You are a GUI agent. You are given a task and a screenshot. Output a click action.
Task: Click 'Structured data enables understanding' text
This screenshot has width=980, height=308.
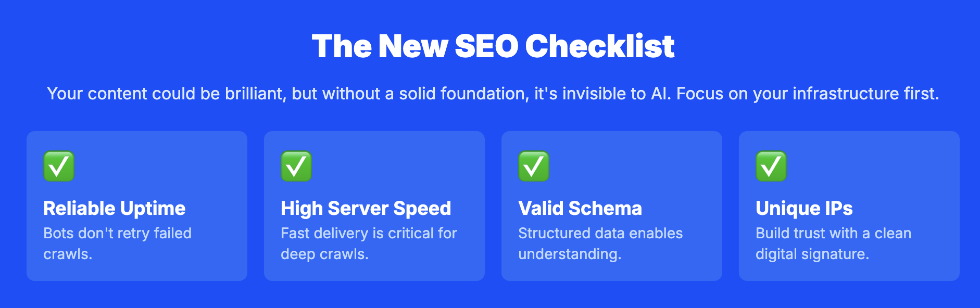tap(600, 243)
